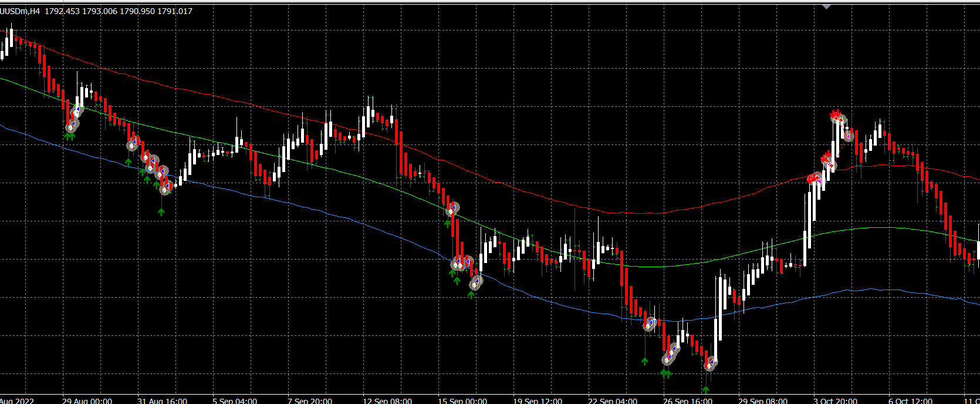This screenshot has height=404, width=980.
Task: Select the close price value 1791.017
Action: click(x=175, y=11)
